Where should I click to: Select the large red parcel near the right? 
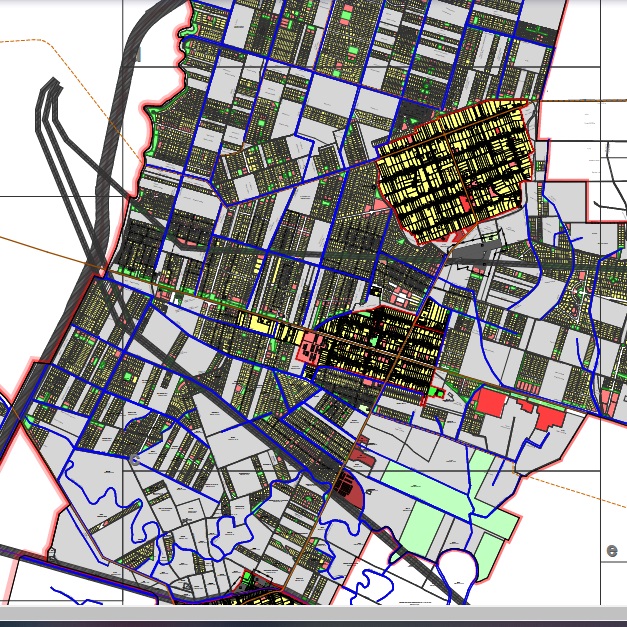492,405
